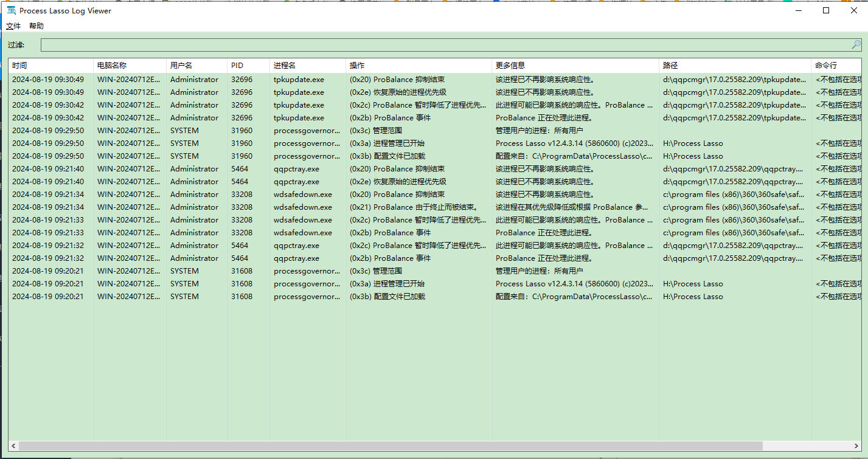Screen dimensions: 868x459
Task: Click the horizontal scrollbar right arrow
Action: [x=856, y=446]
